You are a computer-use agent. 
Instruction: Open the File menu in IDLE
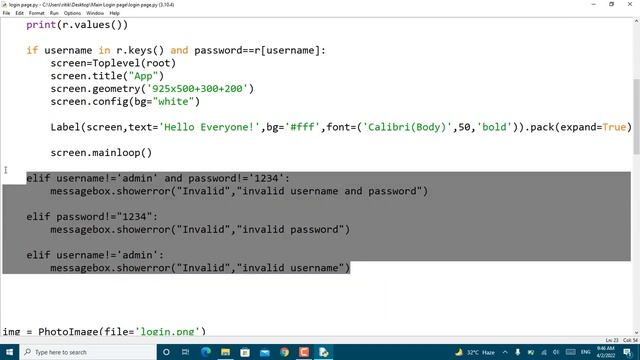pyautogui.click(x=6, y=13)
